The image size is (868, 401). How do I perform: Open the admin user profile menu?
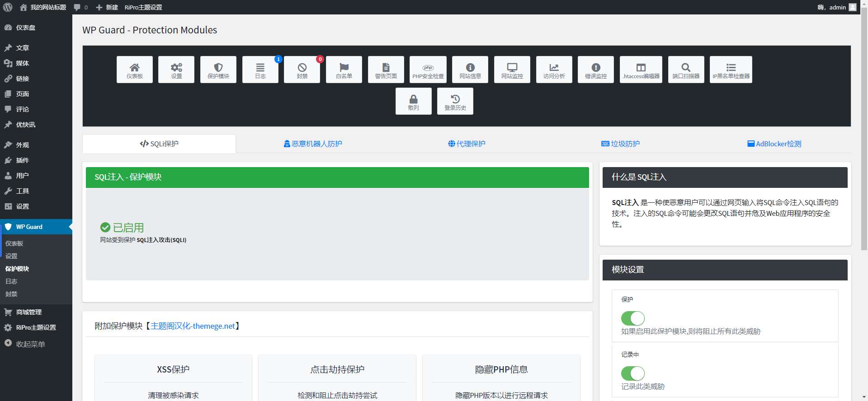coord(837,7)
